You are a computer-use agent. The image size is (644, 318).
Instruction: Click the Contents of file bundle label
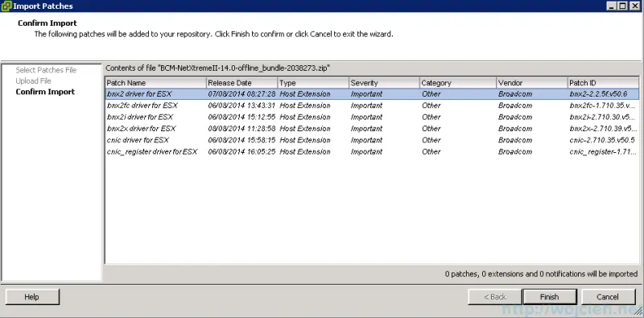coord(217,68)
